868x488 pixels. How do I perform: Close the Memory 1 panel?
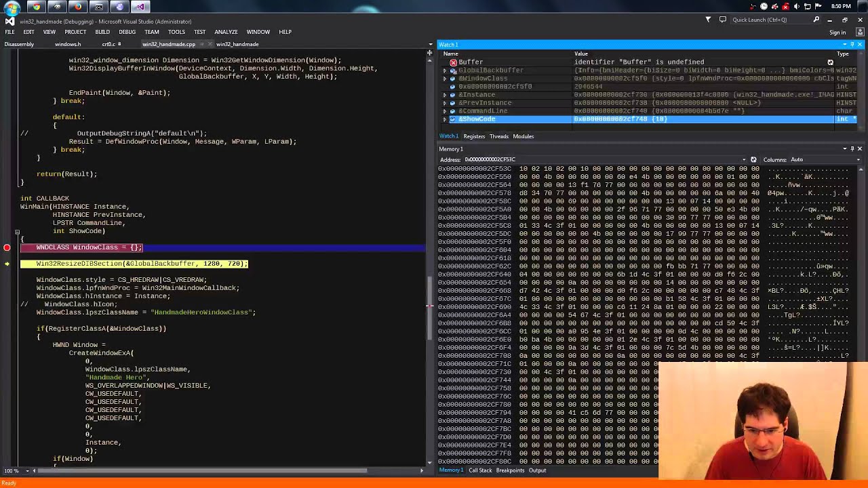coord(860,149)
